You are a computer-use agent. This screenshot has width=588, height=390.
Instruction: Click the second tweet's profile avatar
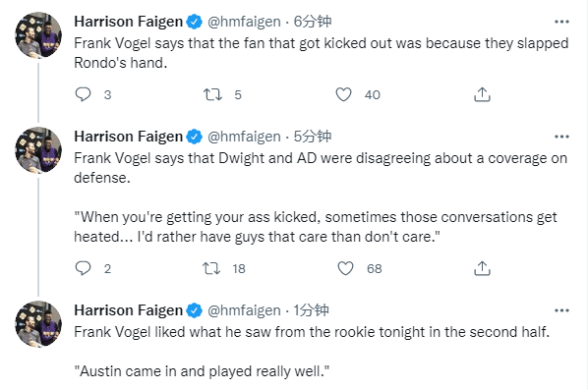[x=38, y=150]
